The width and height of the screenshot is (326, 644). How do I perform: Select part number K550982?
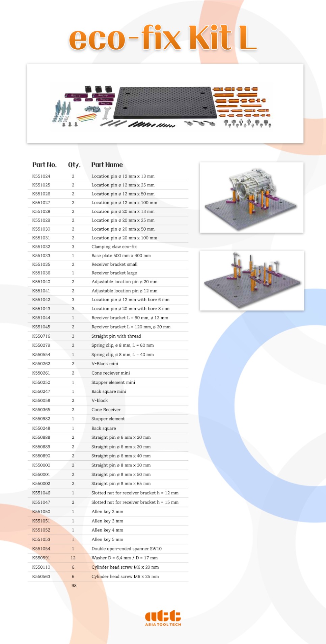pyautogui.click(x=41, y=419)
